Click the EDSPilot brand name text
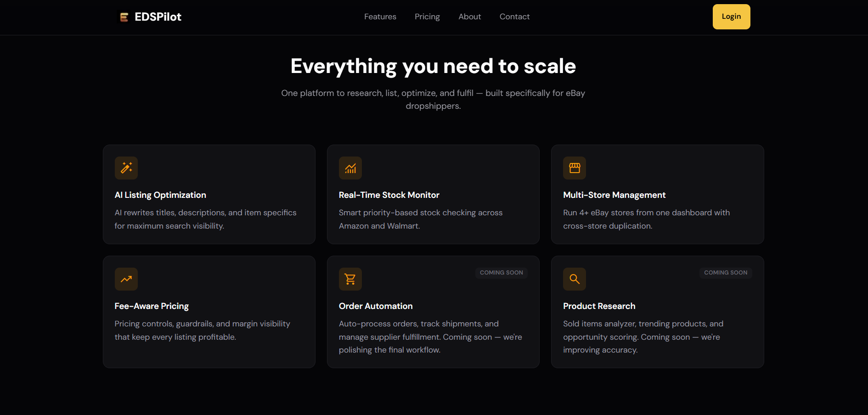 [x=157, y=17]
